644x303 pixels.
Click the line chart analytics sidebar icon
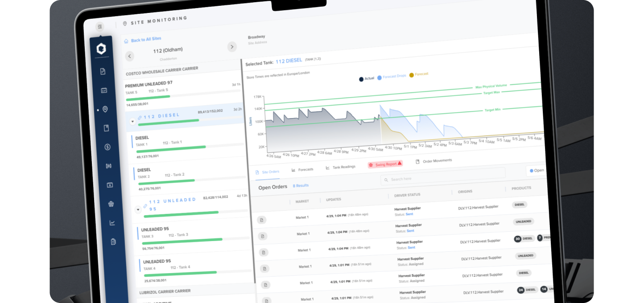(x=112, y=223)
